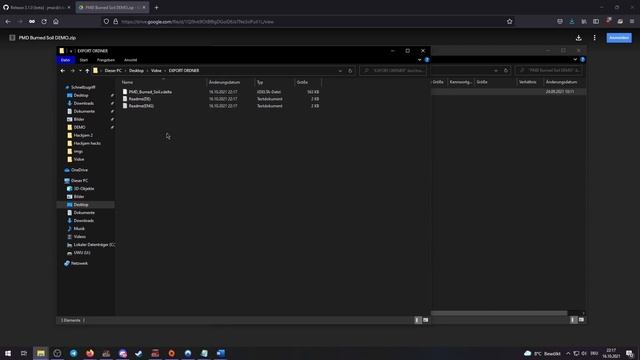Select Schnellzugriff in the navigation pane
The width and height of the screenshot is (640, 360).
coord(83,87)
